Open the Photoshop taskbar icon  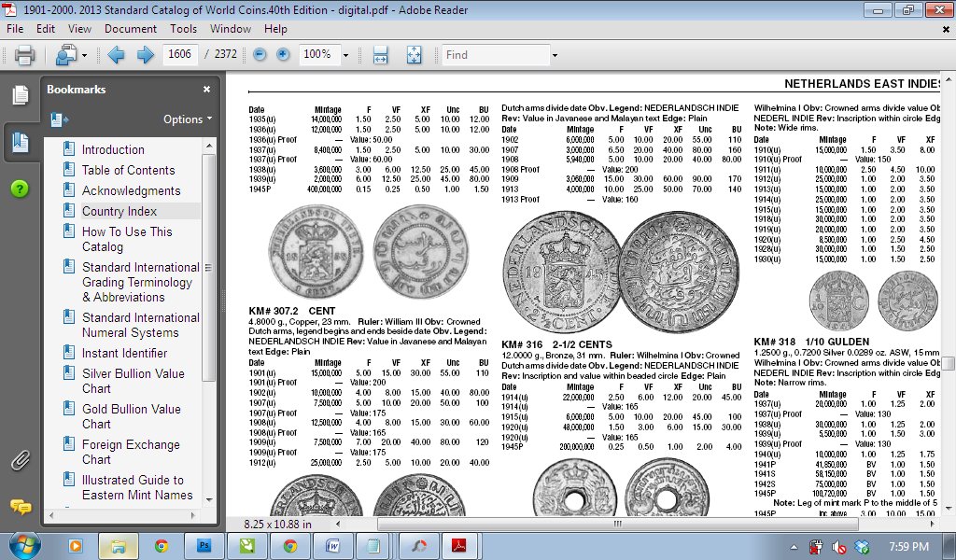pos(204,545)
